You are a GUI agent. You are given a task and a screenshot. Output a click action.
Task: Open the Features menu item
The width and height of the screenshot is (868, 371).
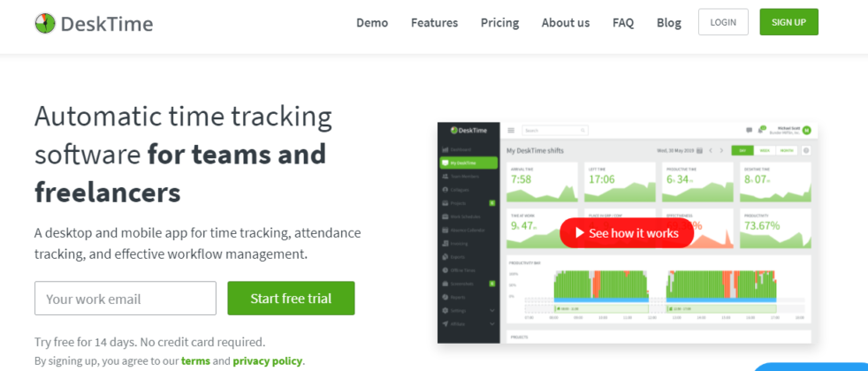tap(435, 23)
